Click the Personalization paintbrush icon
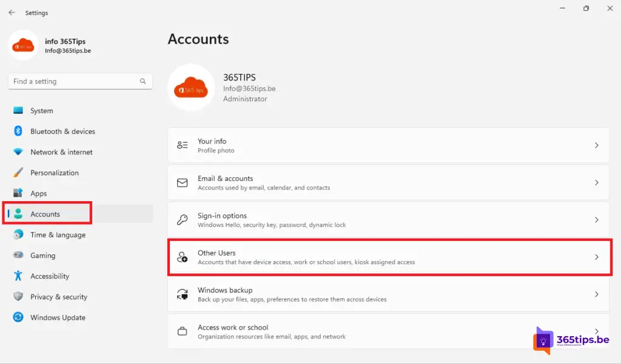Screen dimensions: 621x364 (18, 173)
